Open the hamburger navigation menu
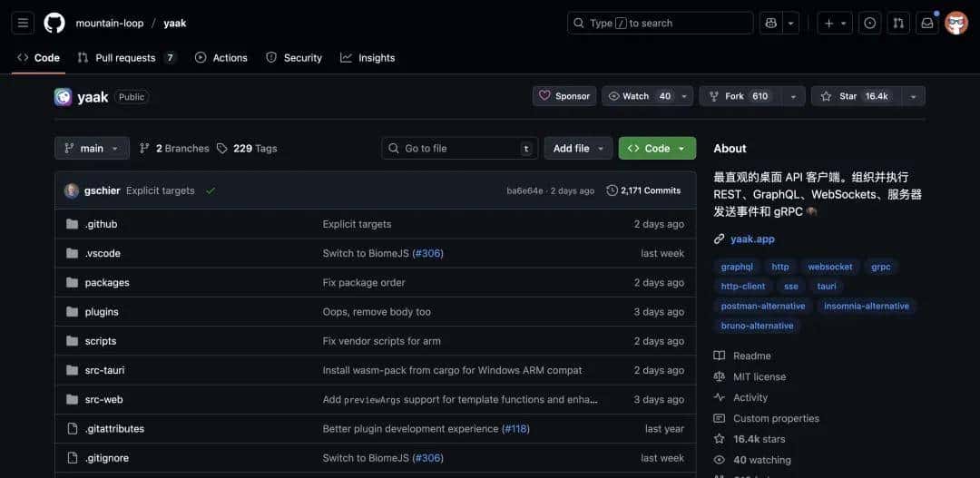980x478 pixels. pyautogui.click(x=23, y=23)
